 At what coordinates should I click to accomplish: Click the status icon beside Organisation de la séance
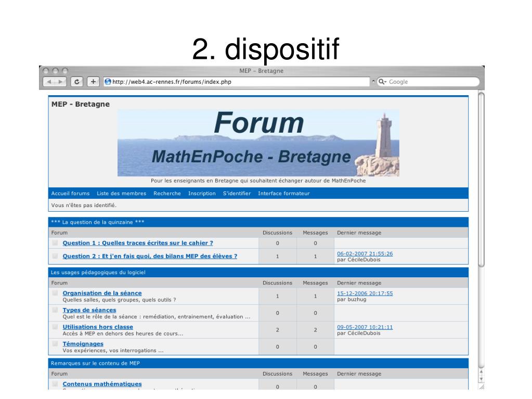[x=55, y=293]
